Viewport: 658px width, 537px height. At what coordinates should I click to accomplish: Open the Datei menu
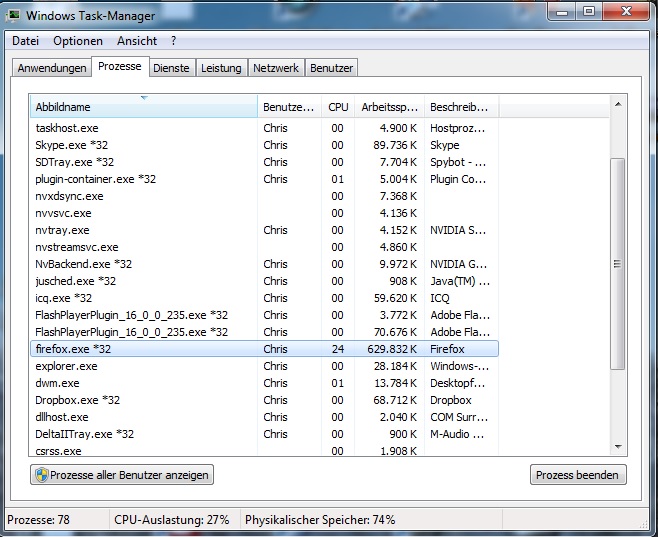(26, 41)
